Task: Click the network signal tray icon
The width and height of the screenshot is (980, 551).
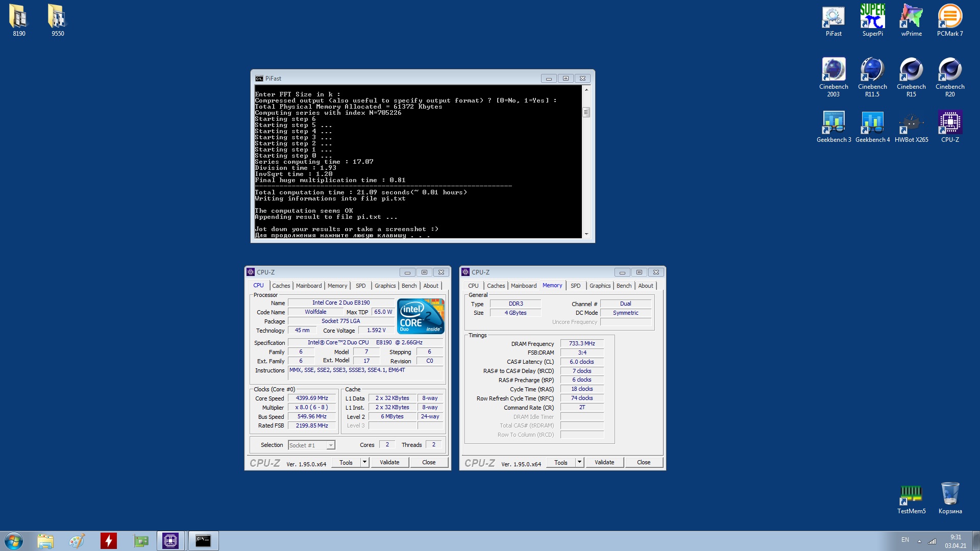Action: point(932,541)
